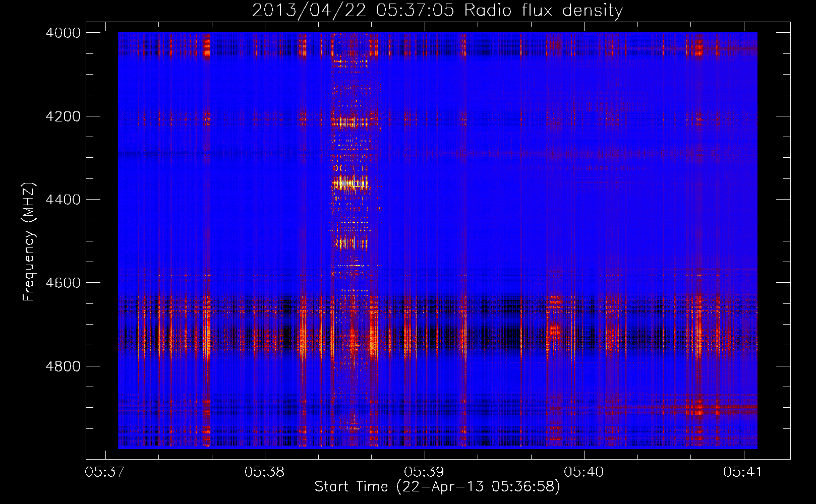The width and height of the screenshot is (816, 504).
Task: Click the 05:39 time tick label
Action: point(424,472)
